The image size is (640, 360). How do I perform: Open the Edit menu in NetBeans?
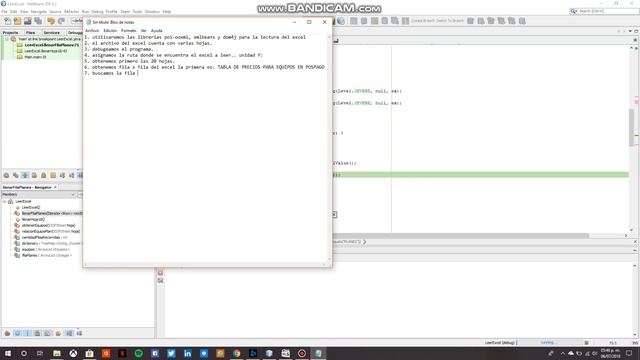click(x=13, y=11)
